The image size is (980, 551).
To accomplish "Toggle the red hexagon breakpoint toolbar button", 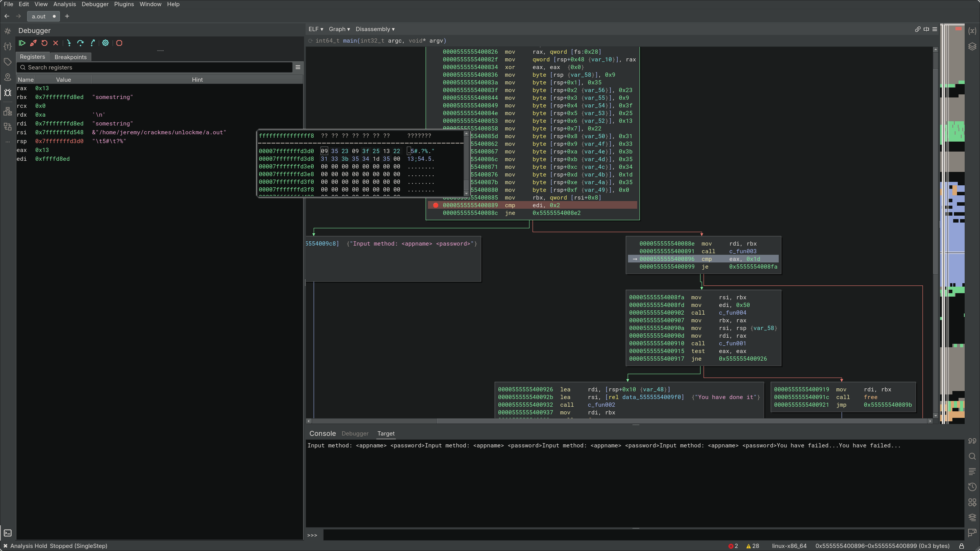I will click(119, 43).
